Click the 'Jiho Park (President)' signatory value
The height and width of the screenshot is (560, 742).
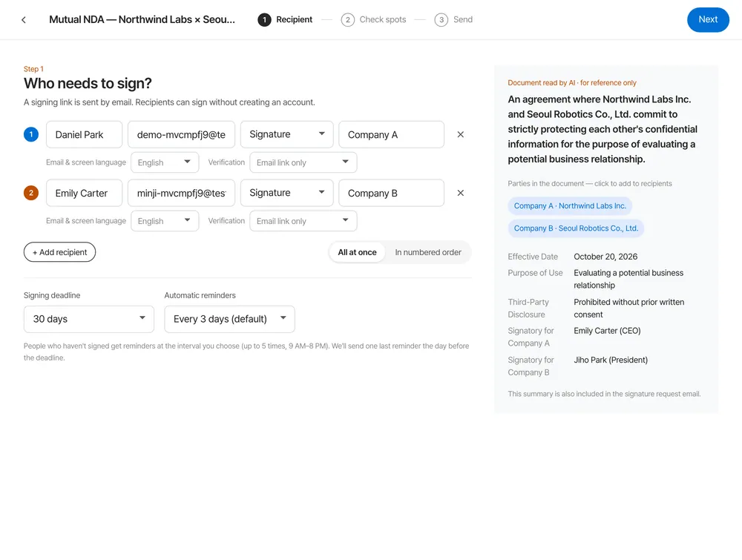click(x=611, y=360)
